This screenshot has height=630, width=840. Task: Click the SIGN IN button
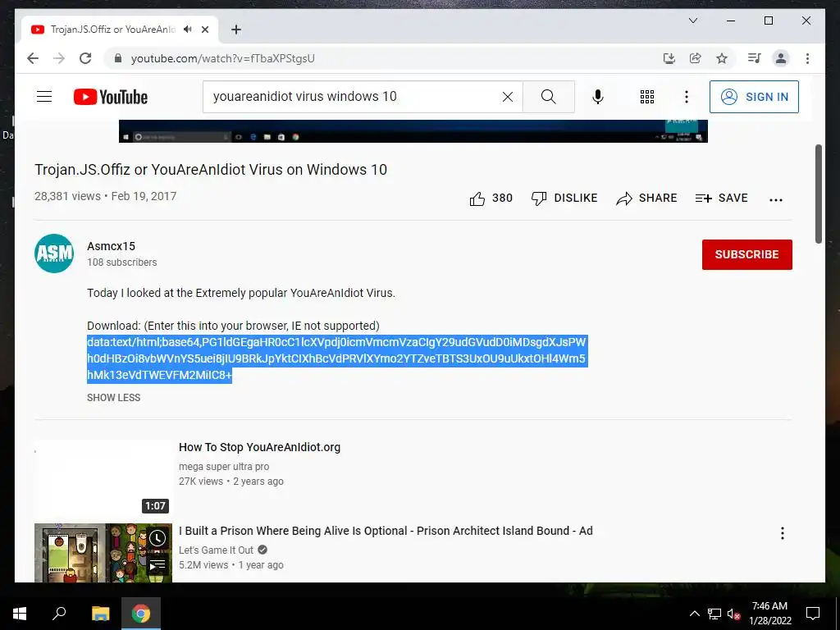754,97
